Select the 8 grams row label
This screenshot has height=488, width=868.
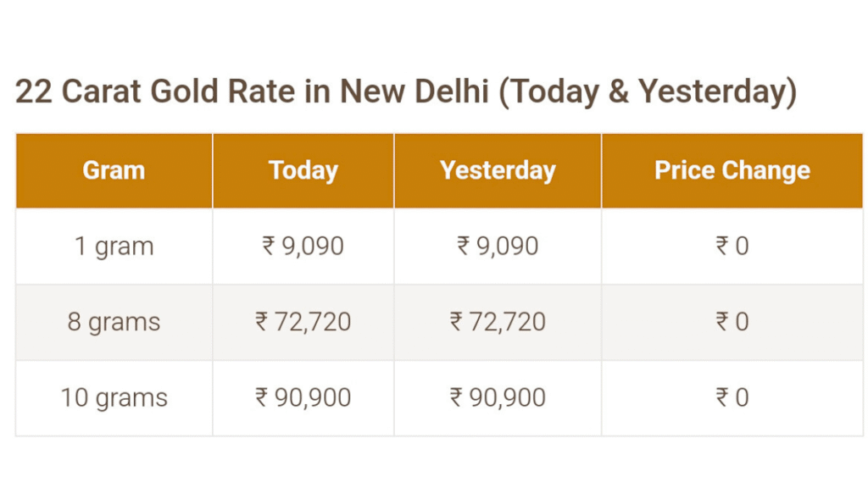tap(114, 322)
